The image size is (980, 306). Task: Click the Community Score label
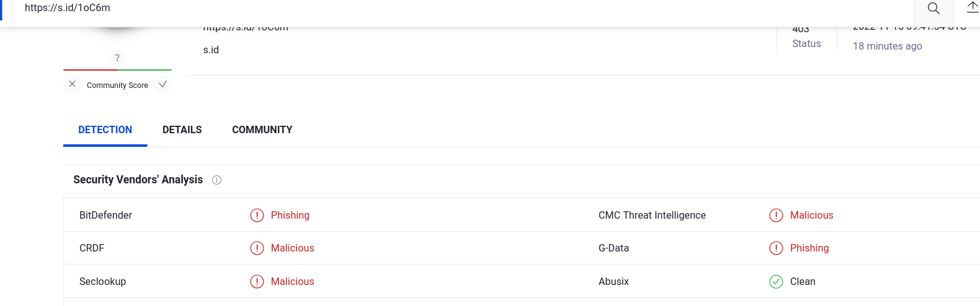(117, 85)
